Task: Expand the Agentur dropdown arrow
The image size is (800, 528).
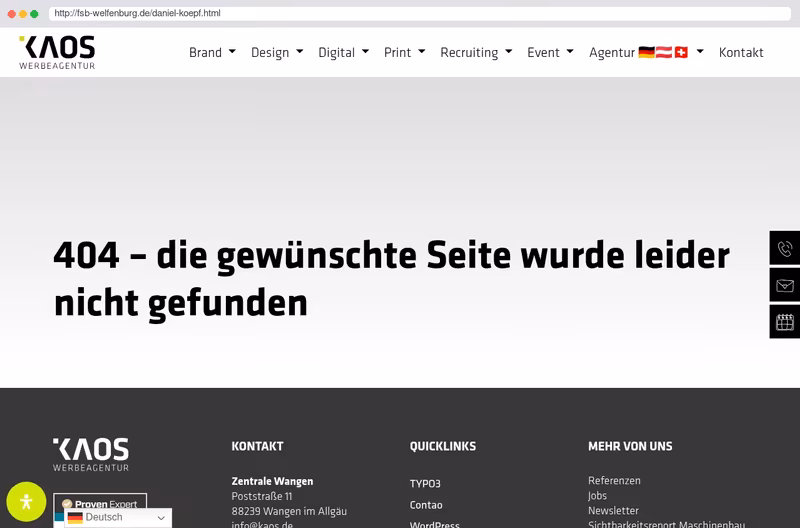Action: [x=700, y=52]
